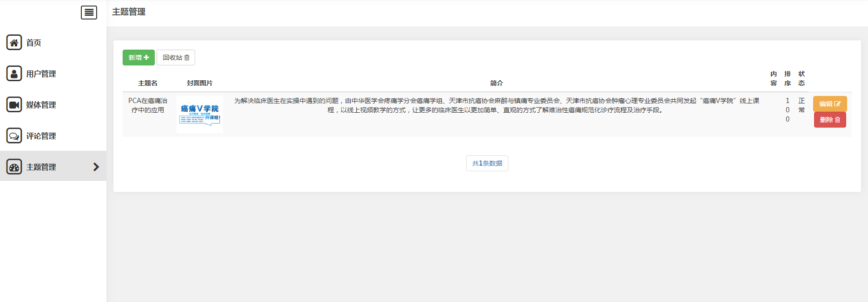Click the media management video camera icon
This screenshot has height=302, width=868.
point(14,105)
